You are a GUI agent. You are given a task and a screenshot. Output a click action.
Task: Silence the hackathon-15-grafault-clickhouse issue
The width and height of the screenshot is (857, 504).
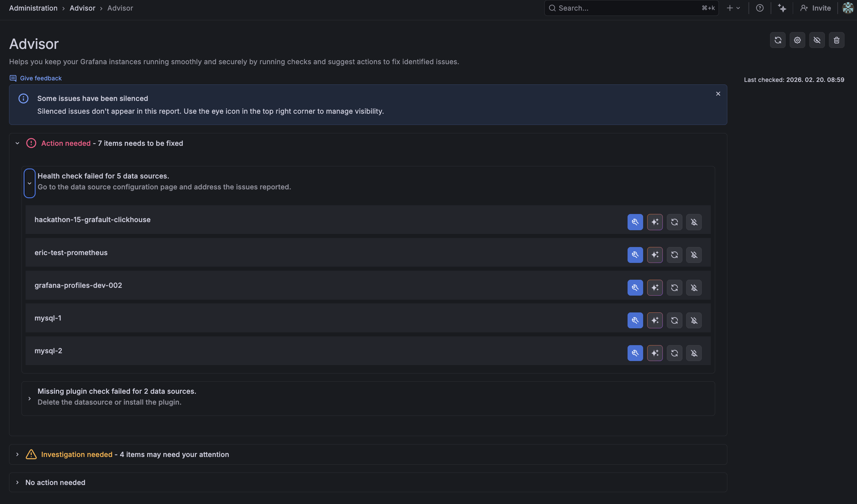click(694, 222)
